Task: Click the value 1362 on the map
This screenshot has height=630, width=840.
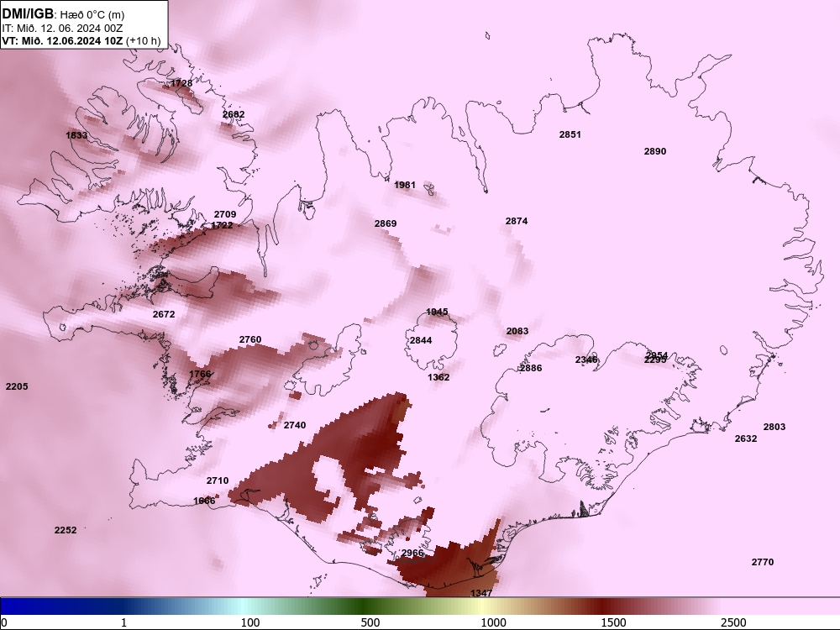Action: coord(438,377)
